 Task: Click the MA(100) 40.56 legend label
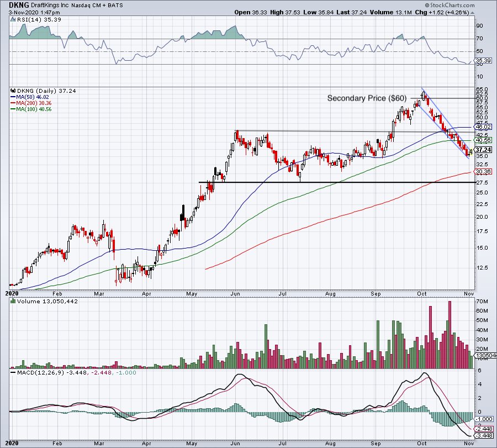[x=34, y=109]
